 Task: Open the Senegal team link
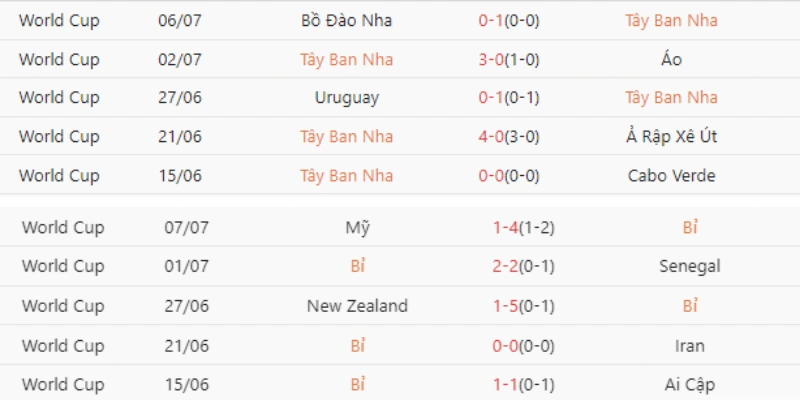(x=690, y=266)
